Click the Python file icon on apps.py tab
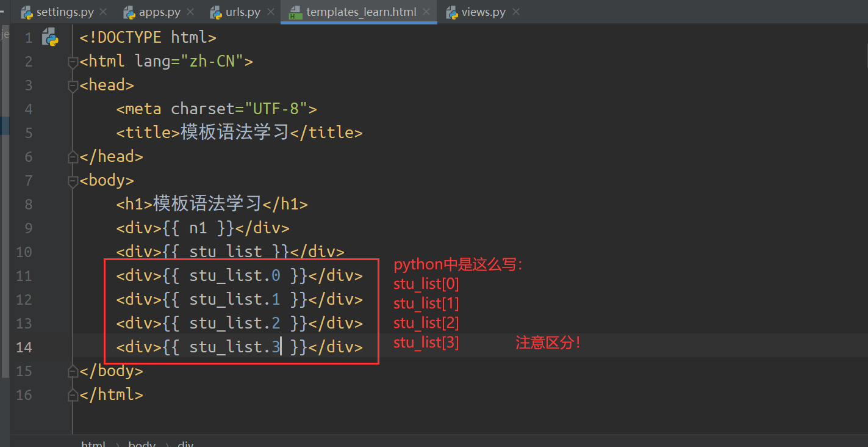This screenshot has width=868, height=447. tap(129, 12)
